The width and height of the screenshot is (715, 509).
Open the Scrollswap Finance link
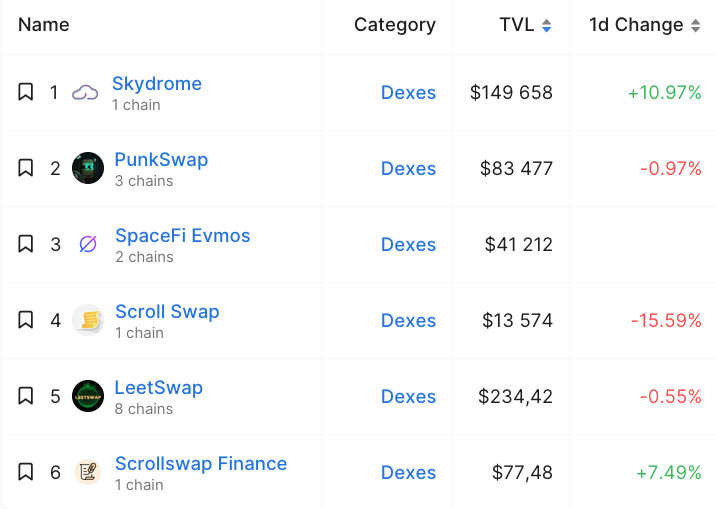pos(201,463)
